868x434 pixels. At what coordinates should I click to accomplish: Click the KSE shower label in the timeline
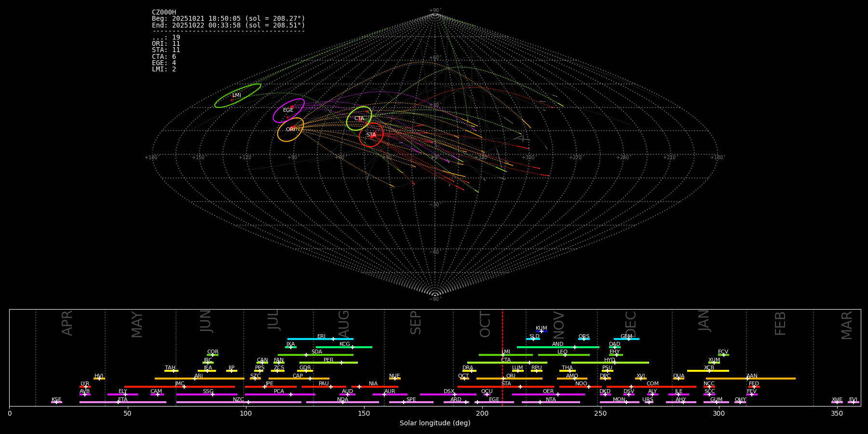click(x=56, y=400)
